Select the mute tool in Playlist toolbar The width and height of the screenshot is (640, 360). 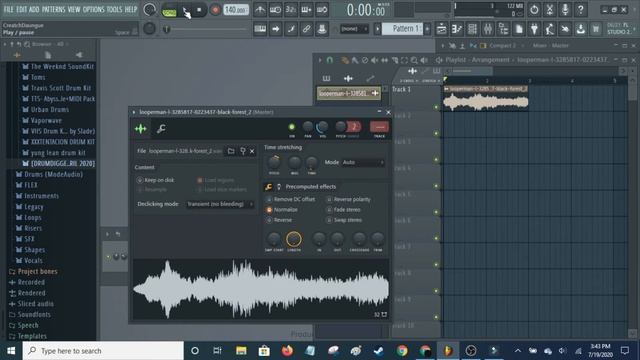coord(374,60)
